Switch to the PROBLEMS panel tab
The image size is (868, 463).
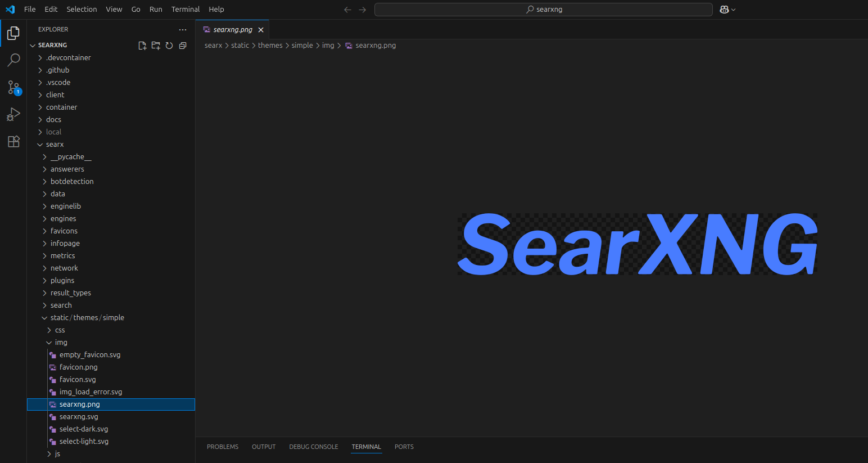click(x=223, y=447)
